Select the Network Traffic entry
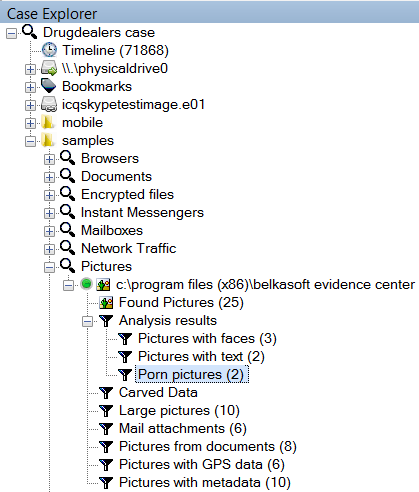419x492 pixels. click(128, 248)
